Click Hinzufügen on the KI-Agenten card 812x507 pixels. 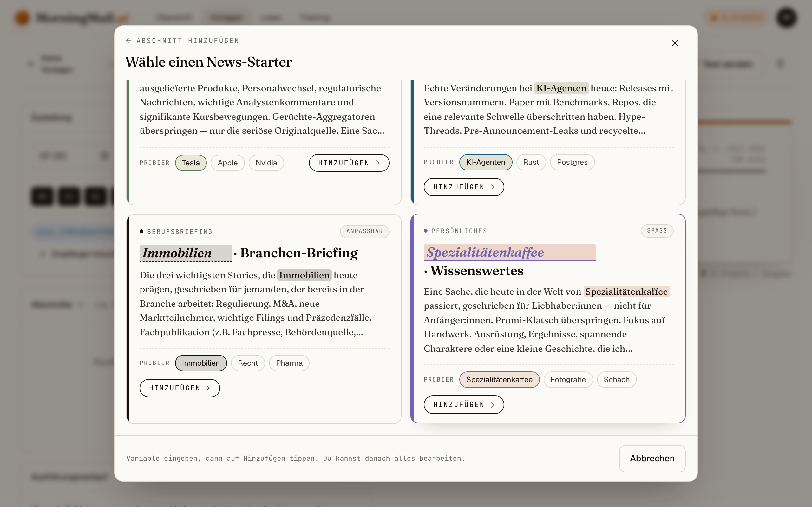tap(464, 187)
